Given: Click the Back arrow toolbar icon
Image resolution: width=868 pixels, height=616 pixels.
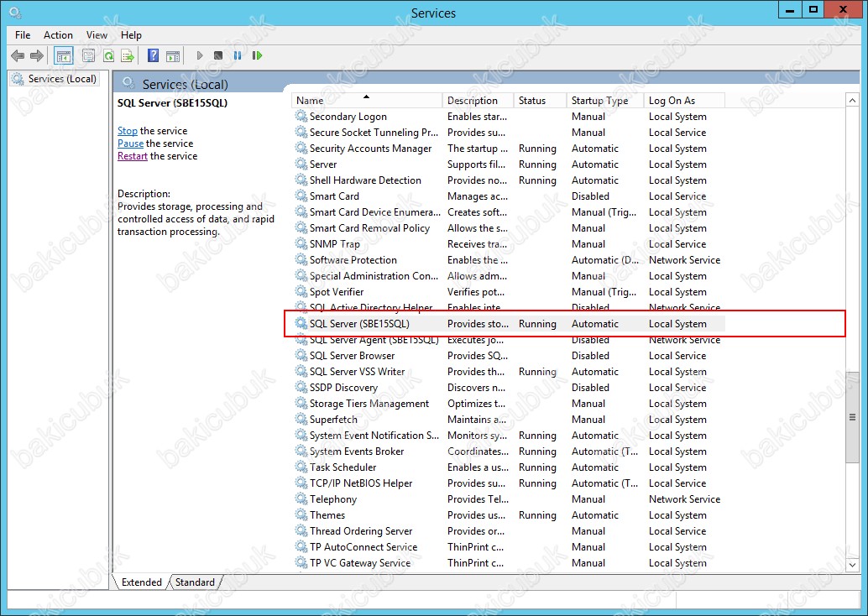Looking at the screenshot, I should click(18, 55).
